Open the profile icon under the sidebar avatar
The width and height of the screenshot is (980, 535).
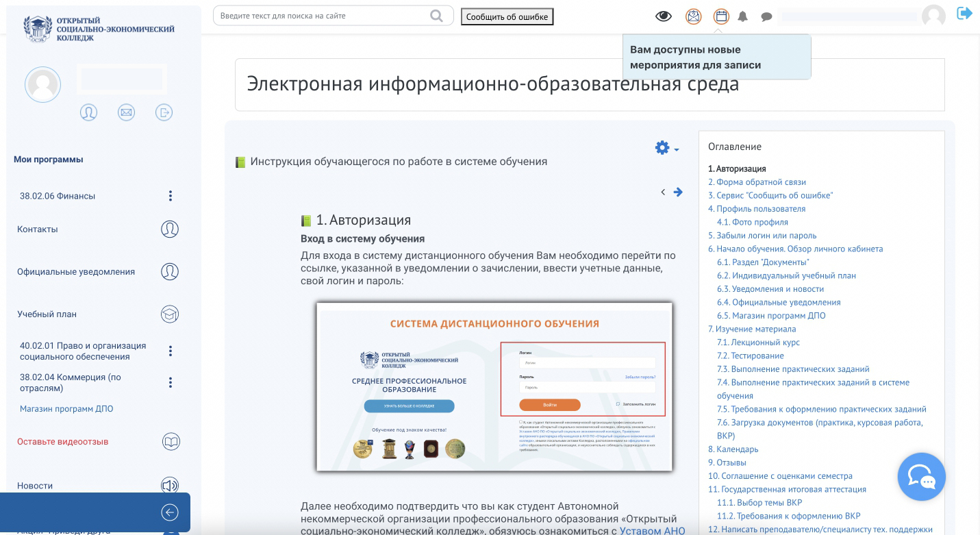[x=88, y=112]
